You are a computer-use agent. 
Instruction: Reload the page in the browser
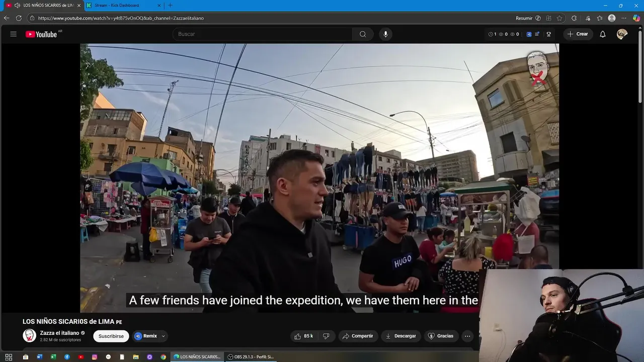19,18
